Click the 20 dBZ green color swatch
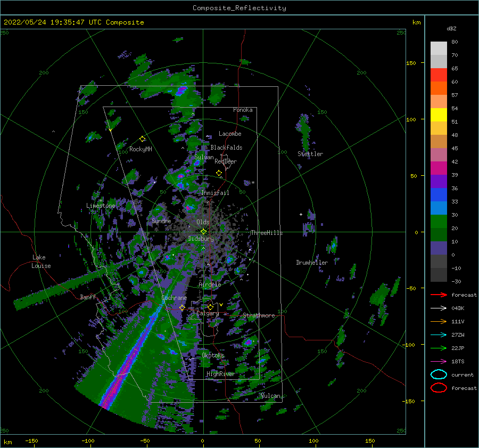Screen dimensions: 479x448 click(439, 222)
